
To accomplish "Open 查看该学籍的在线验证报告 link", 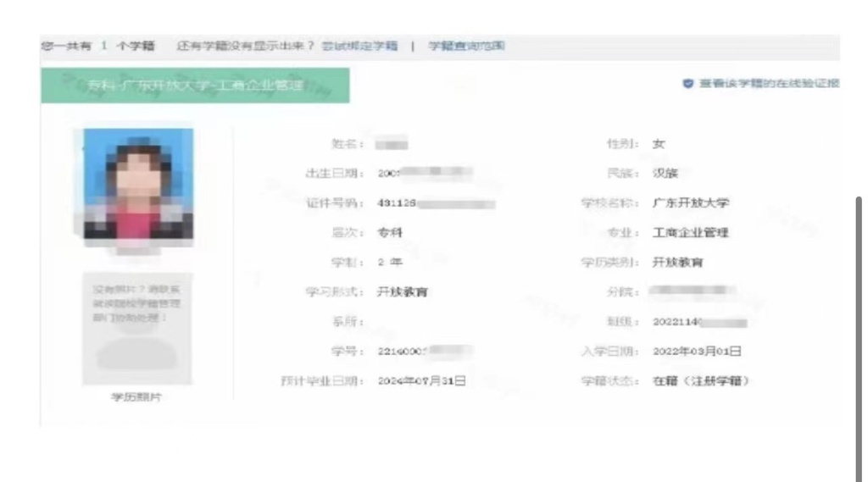I will click(x=770, y=84).
